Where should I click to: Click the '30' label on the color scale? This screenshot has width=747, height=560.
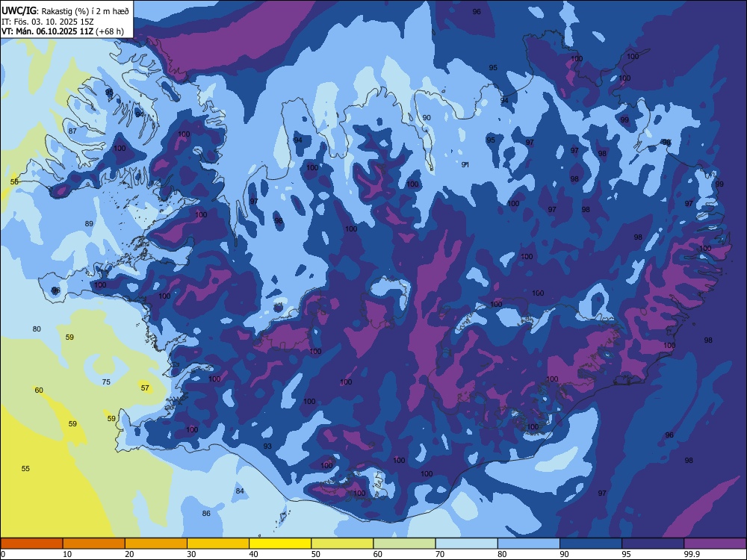[x=191, y=554]
